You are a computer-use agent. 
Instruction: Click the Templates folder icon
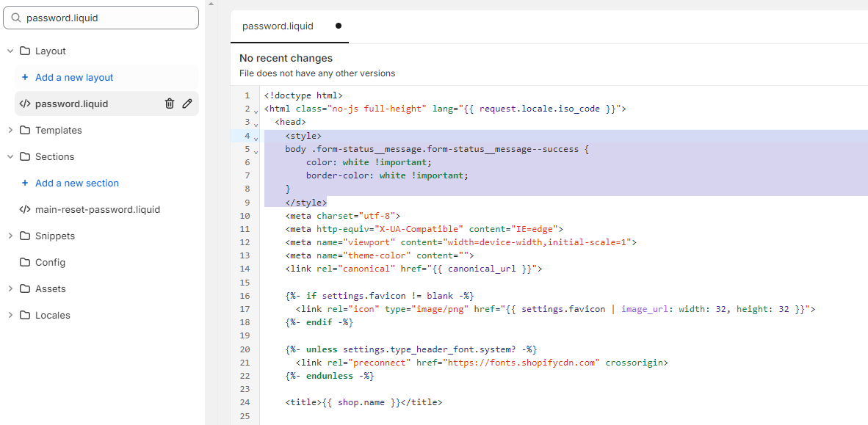25,130
